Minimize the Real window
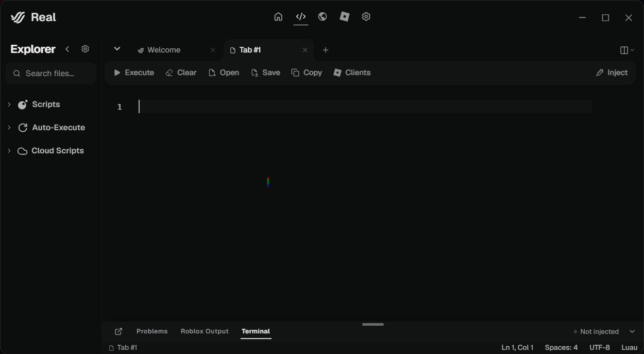 (583, 17)
